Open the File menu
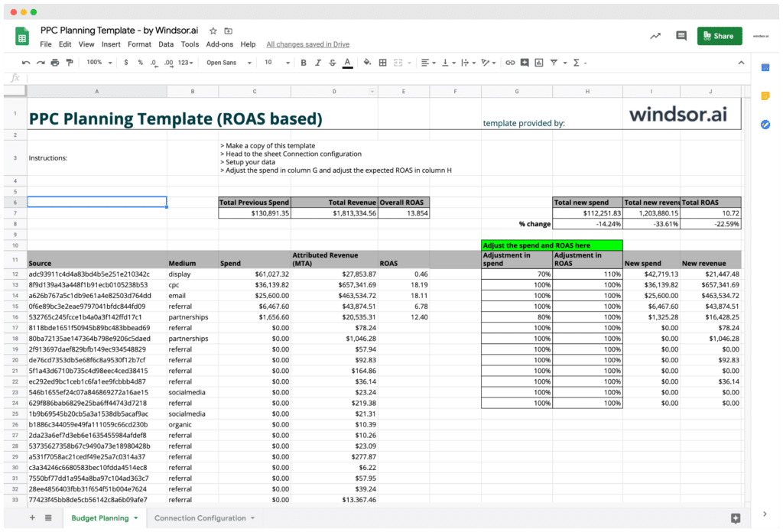The height and width of the screenshot is (532, 783). (45, 44)
